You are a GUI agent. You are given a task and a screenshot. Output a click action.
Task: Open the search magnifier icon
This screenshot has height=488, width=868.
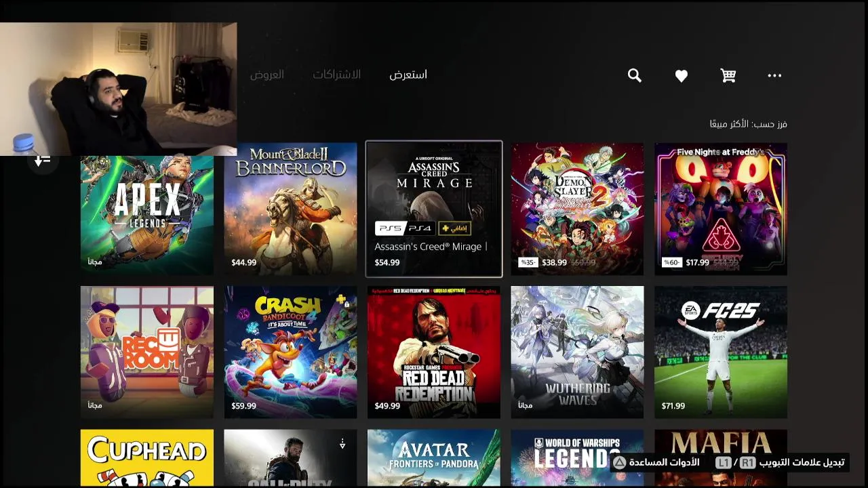point(634,75)
